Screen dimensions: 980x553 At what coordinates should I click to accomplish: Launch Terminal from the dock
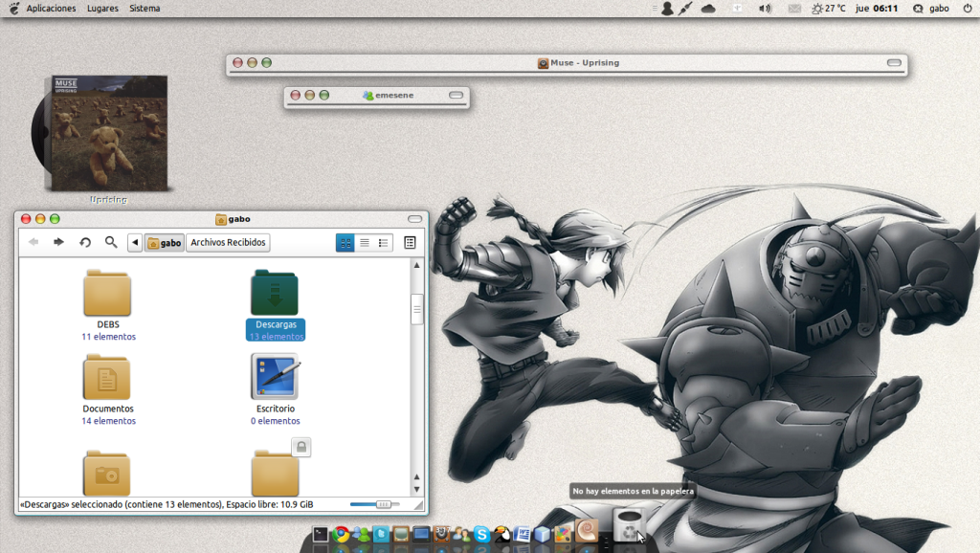point(321,534)
